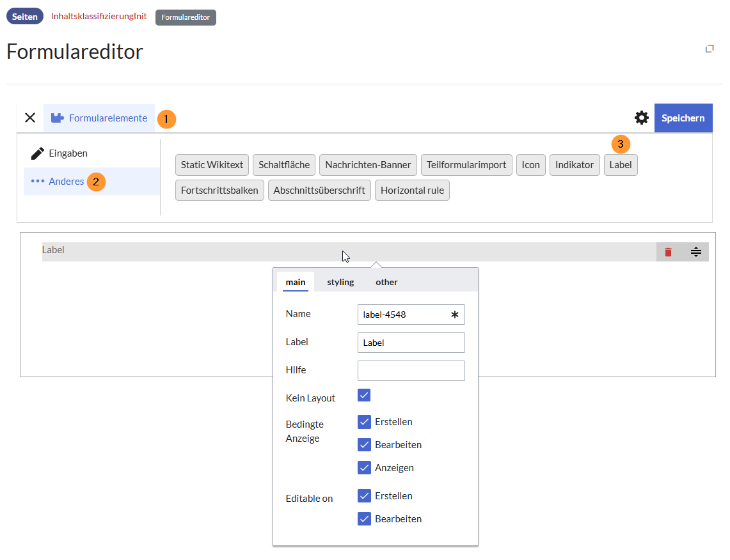Screen dimensions: 730x560
Task: Switch to the styling tab
Action: pos(340,282)
